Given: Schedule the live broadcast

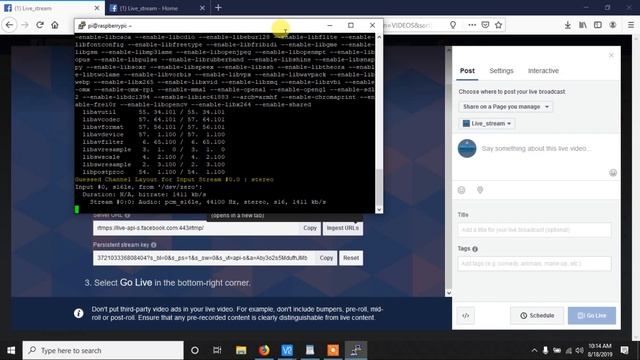Looking at the screenshot, I should coord(537,316).
